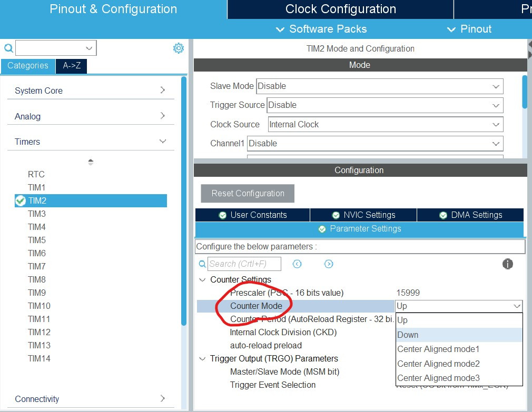Image resolution: width=532 pixels, height=412 pixels.
Task: Collapse the Counter Settings group
Action: [203, 280]
